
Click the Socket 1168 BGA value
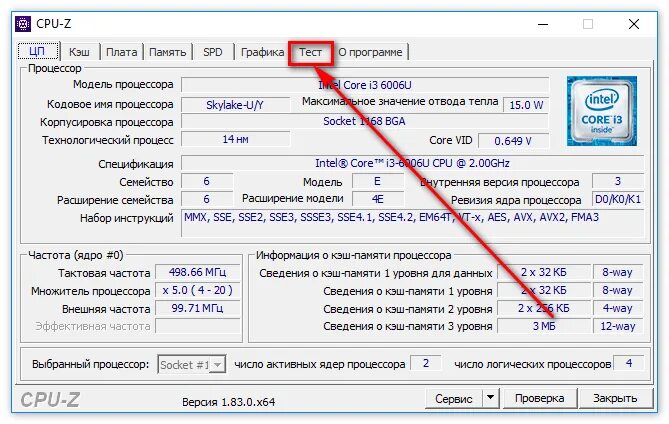pos(365,121)
